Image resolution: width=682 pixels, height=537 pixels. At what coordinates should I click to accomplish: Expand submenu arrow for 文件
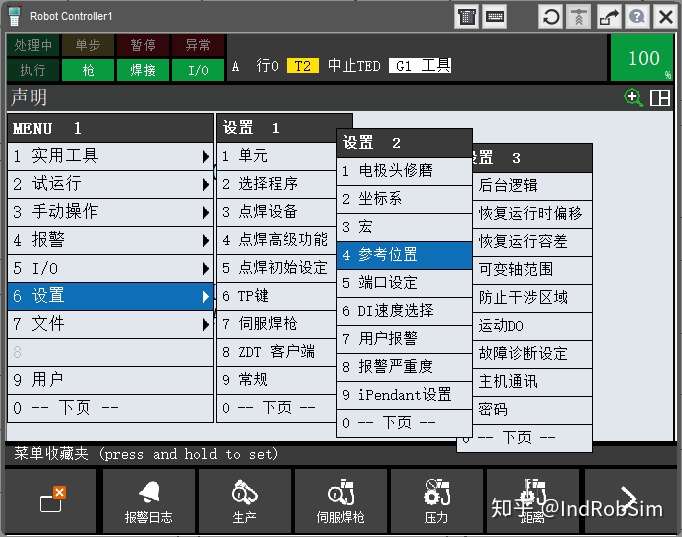point(206,324)
